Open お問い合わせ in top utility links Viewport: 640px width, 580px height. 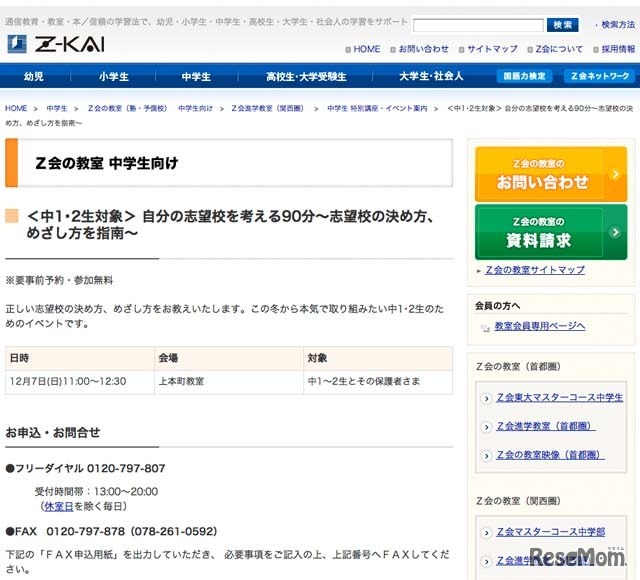pos(423,49)
